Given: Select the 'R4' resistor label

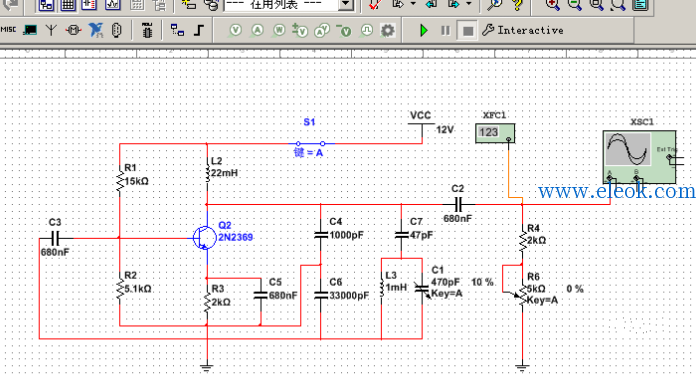Looking at the screenshot, I should 533,228.
